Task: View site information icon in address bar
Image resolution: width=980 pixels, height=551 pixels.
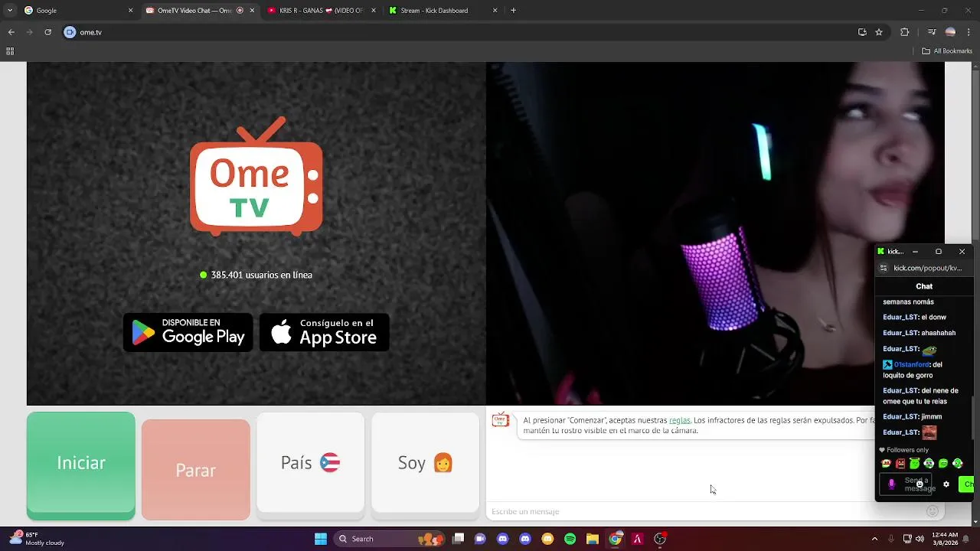Action: pyautogui.click(x=70, y=32)
